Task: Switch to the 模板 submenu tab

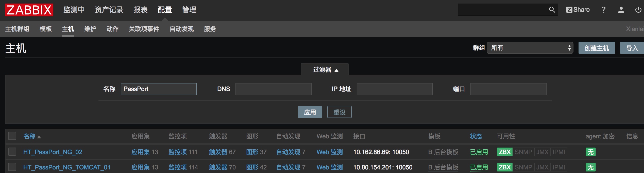Action: point(46,29)
